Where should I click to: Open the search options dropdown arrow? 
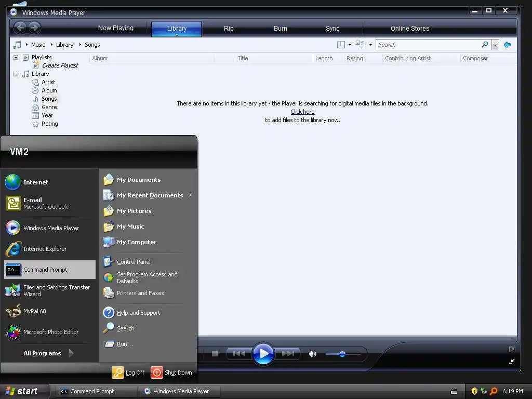tap(495, 45)
